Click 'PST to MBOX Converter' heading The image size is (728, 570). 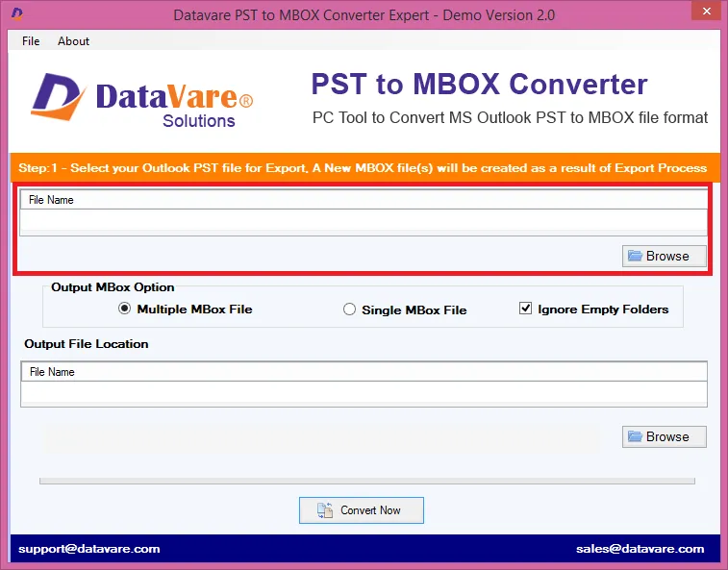click(x=479, y=84)
